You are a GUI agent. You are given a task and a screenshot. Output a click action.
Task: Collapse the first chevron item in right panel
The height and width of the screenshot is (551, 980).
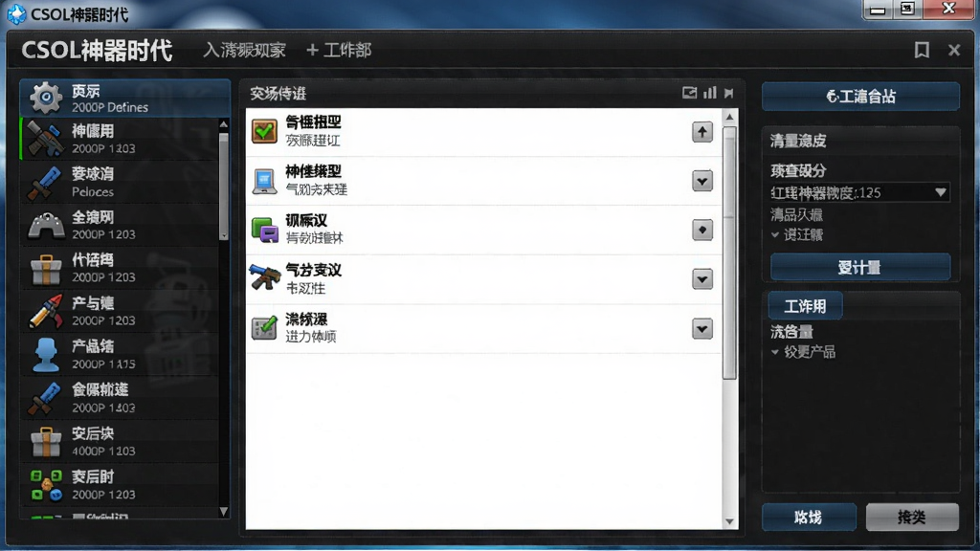(775, 235)
